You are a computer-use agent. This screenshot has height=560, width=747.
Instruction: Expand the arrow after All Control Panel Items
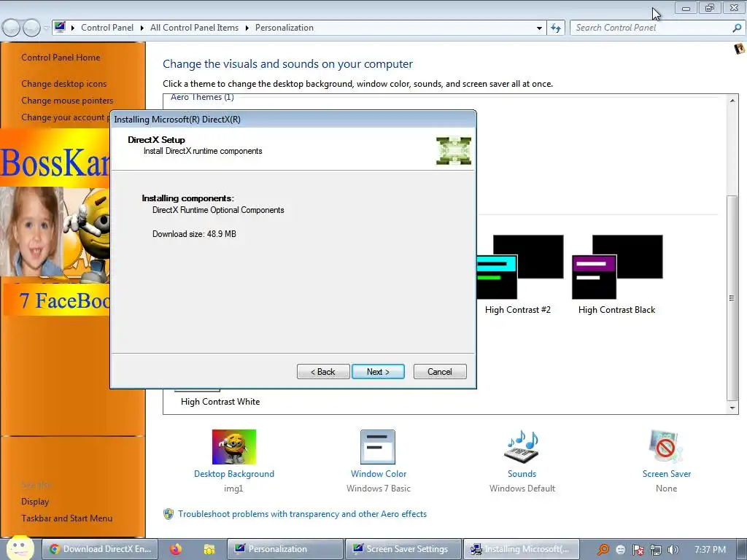[247, 28]
